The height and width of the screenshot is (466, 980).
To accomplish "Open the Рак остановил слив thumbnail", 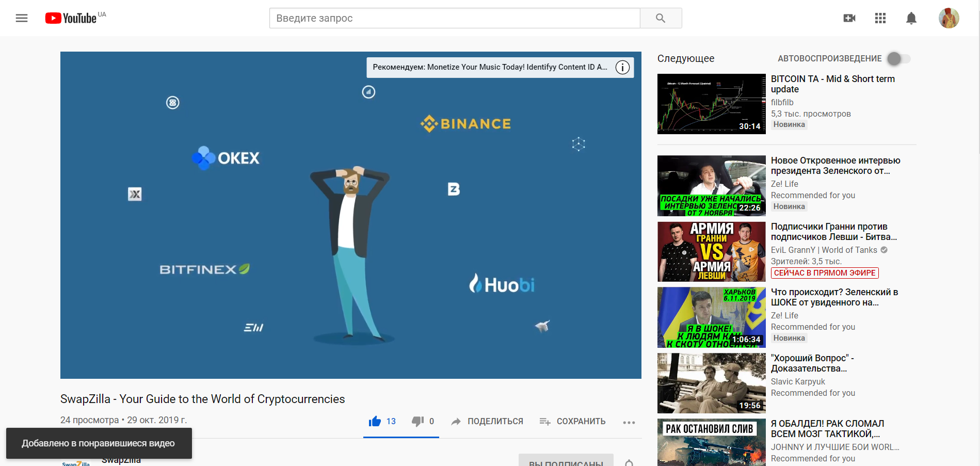I will tap(711, 442).
